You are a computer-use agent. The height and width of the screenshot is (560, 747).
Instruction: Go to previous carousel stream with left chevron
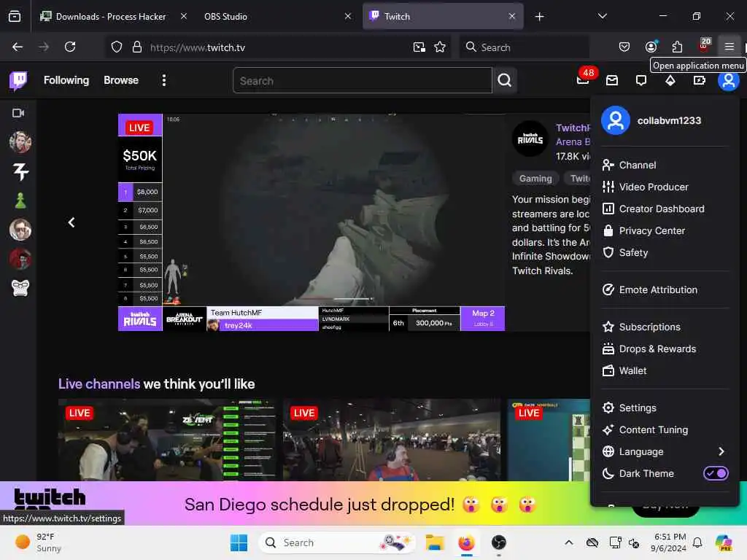[x=71, y=222]
